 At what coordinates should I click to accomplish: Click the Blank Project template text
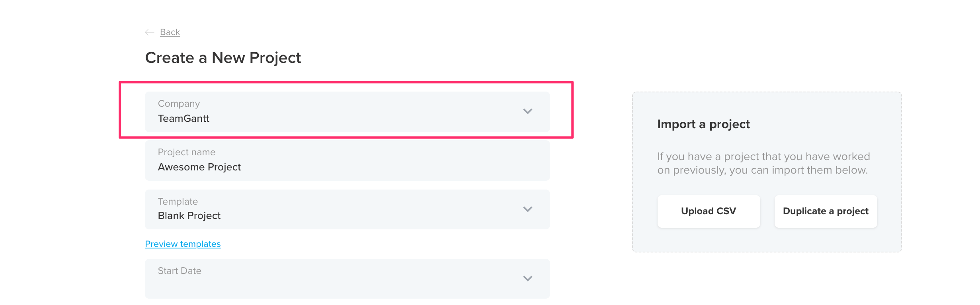(189, 215)
